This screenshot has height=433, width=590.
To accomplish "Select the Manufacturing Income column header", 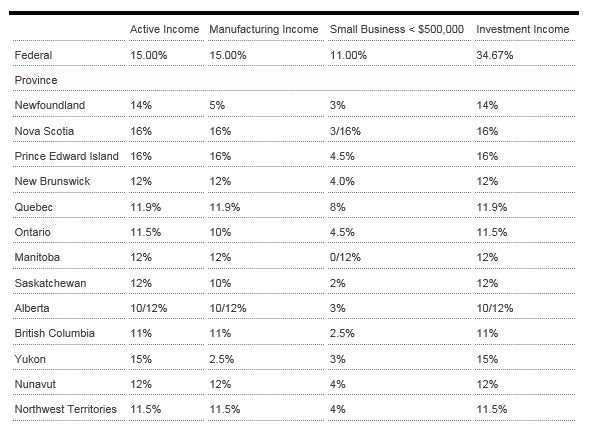I will 264,29.
